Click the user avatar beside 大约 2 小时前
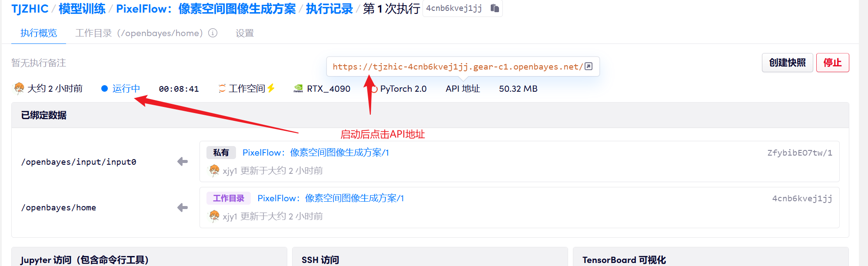 coord(19,88)
